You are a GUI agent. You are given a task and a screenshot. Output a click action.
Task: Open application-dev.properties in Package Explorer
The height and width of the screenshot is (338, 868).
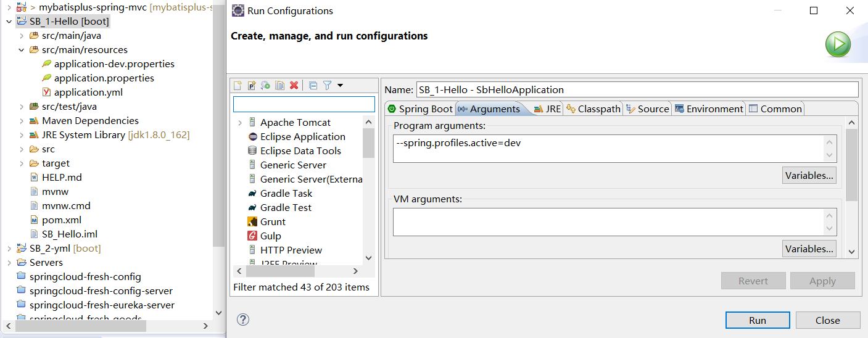[x=114, y=64]
